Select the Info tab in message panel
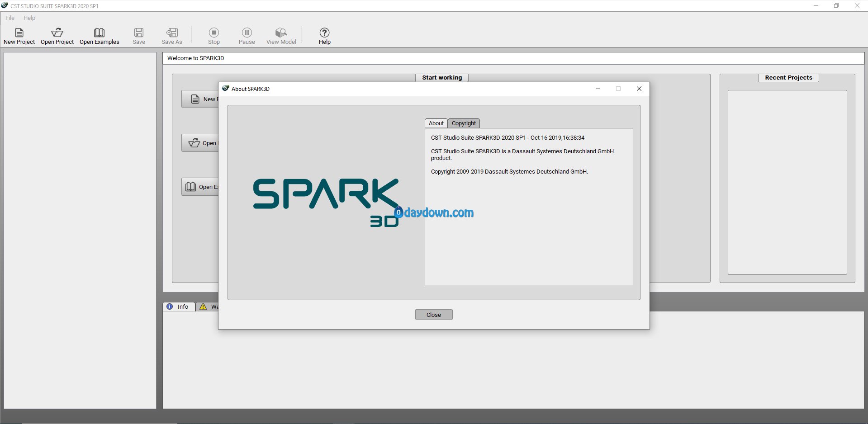 (179, 306)
